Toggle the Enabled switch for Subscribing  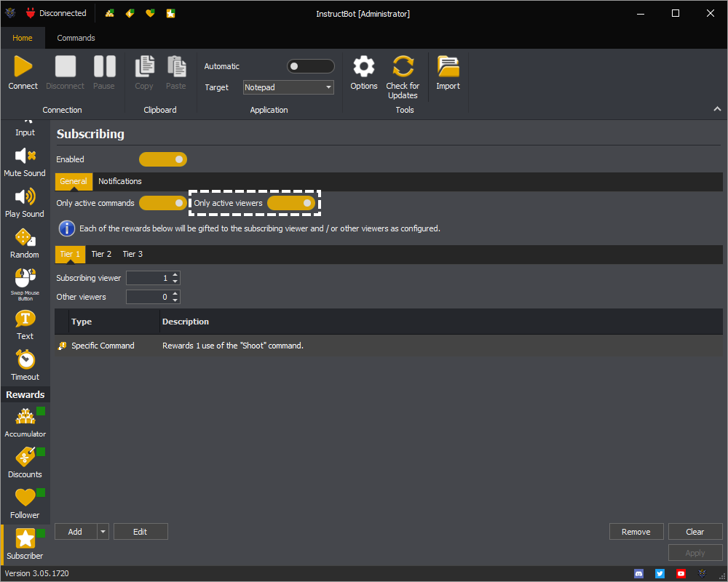click(163, 159)
